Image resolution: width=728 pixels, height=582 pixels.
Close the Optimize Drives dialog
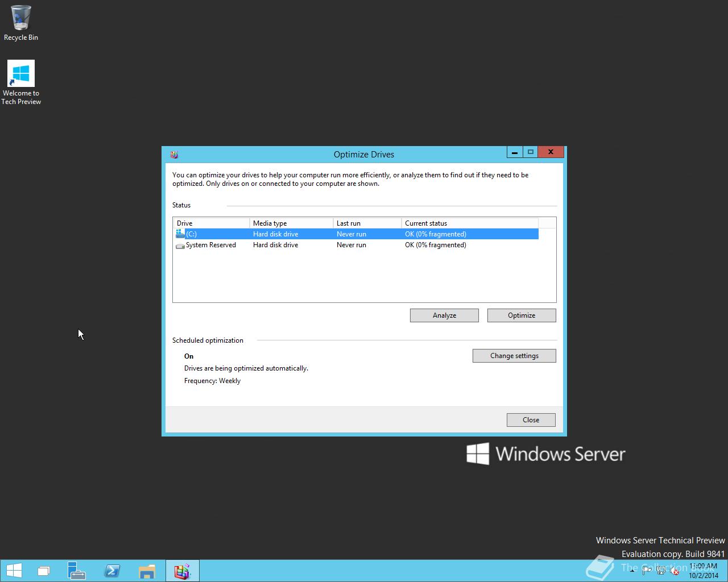[531, 420]
